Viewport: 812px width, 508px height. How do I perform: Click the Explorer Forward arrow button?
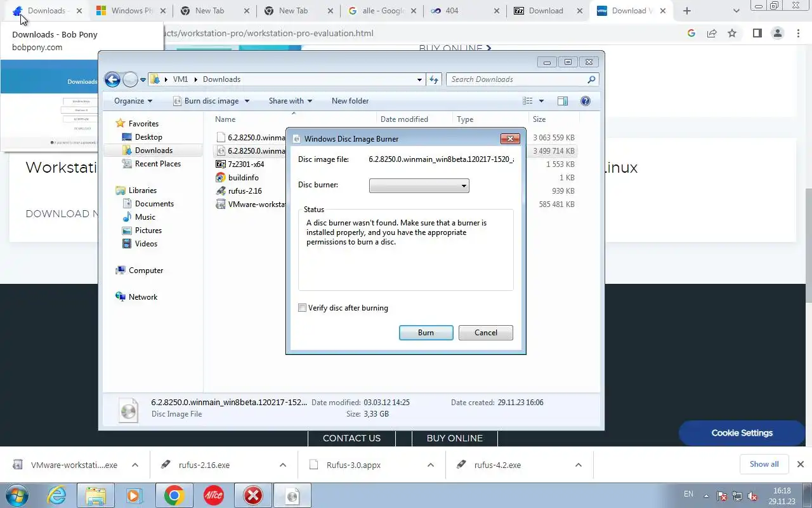(130, 79)
